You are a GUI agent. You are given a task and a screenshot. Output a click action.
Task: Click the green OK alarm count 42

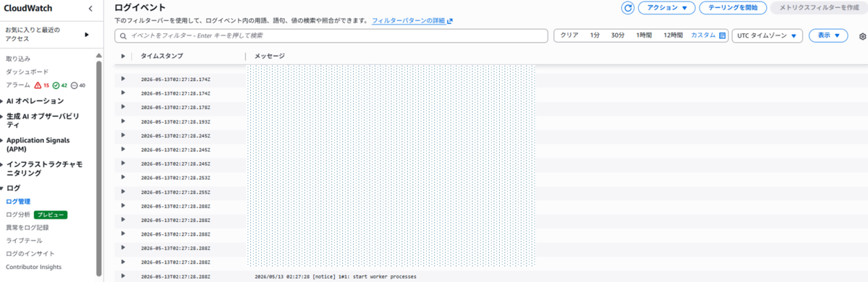coord(60,85)
